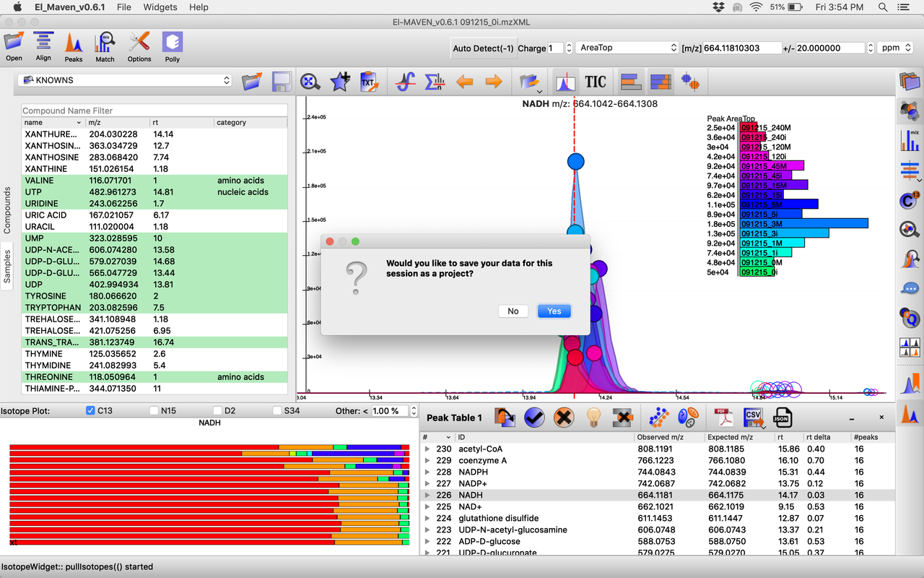
Task: Click the sigma spectrum icon above the chromatogram
Action: tap(435, 82)
